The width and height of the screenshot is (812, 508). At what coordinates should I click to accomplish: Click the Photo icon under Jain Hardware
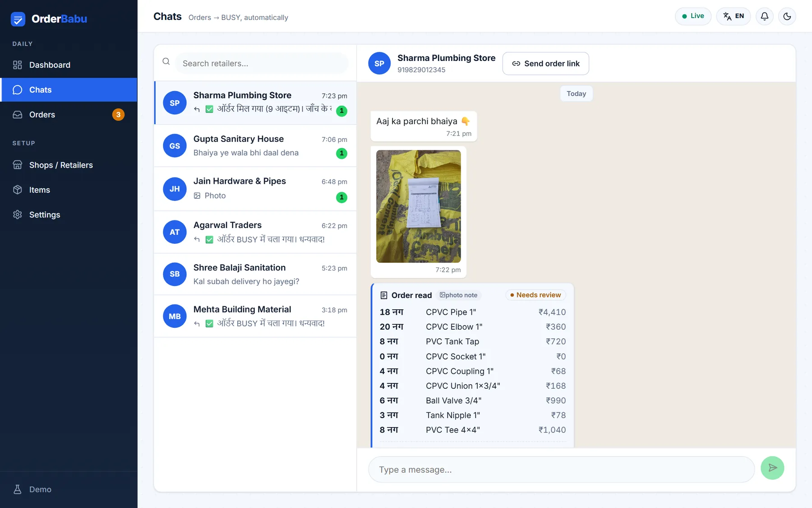tap(197, 196)
